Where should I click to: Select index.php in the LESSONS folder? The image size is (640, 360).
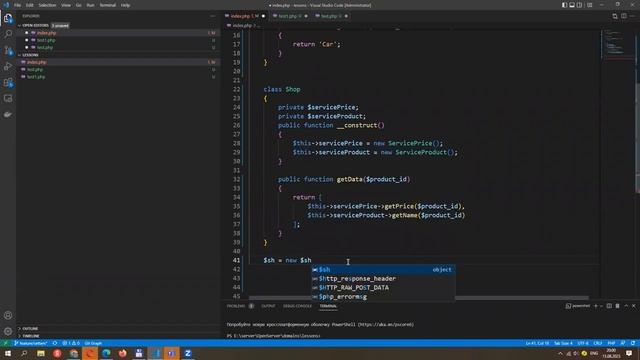(118, 62)
